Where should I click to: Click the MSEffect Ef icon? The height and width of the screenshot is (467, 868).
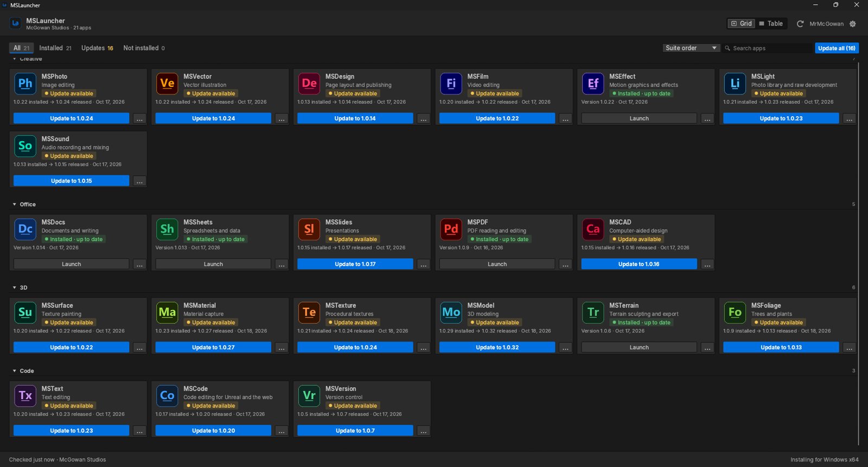[x=593, y=83]
